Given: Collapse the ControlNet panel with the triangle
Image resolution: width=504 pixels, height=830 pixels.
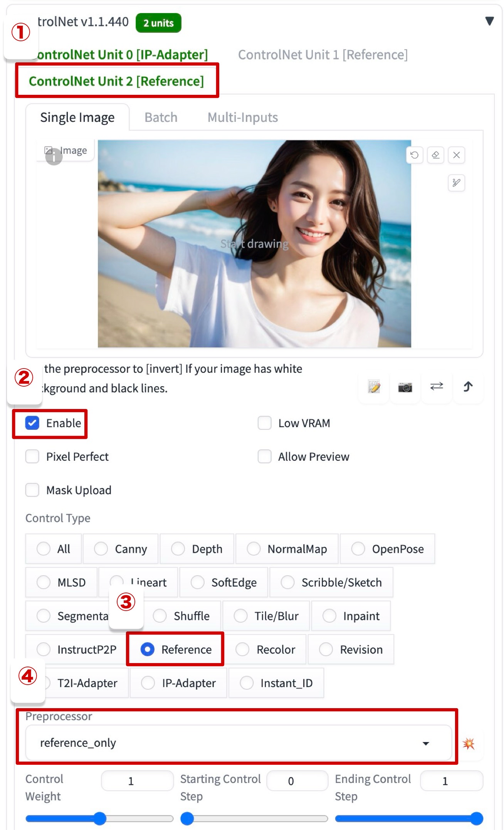Looking at the screenshot, I should coord(489,21).
